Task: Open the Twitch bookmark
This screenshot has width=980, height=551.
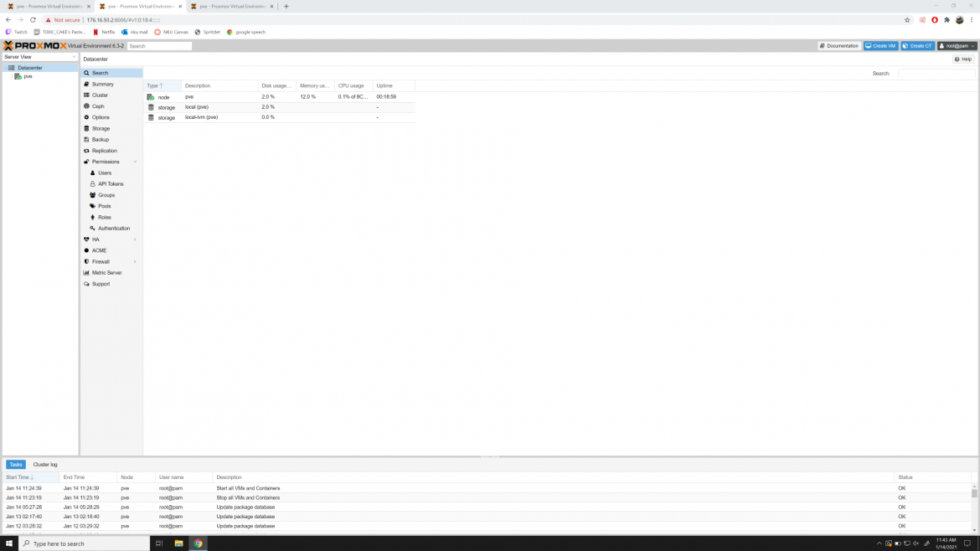Action: pyautogui.click(x=17, y=32)
